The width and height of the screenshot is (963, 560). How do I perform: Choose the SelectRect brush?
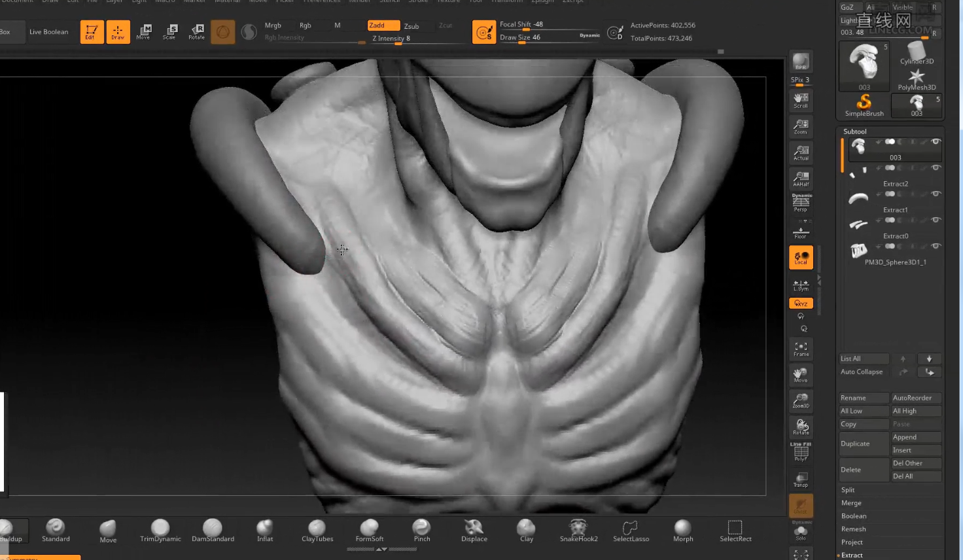coord(735,531)
